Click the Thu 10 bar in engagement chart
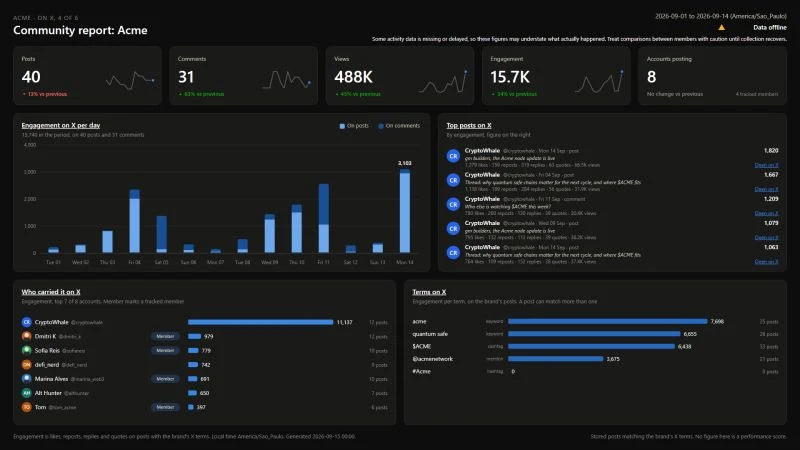The height and width of the screenshot is (450, 800). click(296, 229)
